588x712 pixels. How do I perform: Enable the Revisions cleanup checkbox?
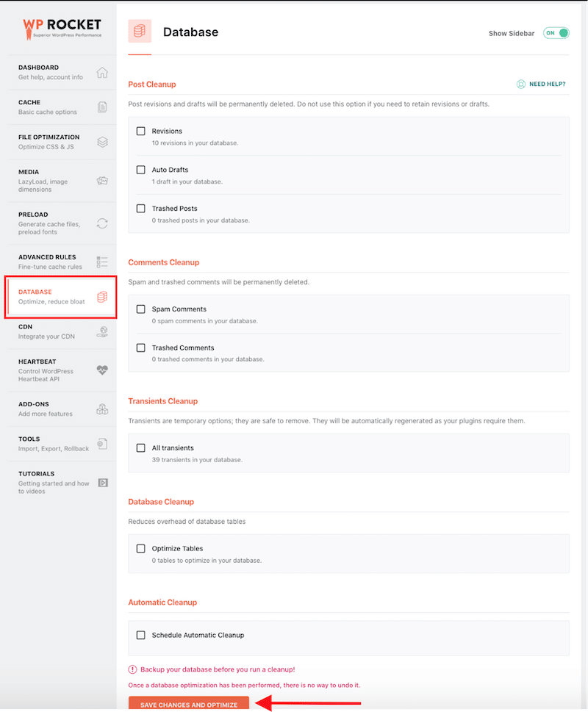coord(140,130)
